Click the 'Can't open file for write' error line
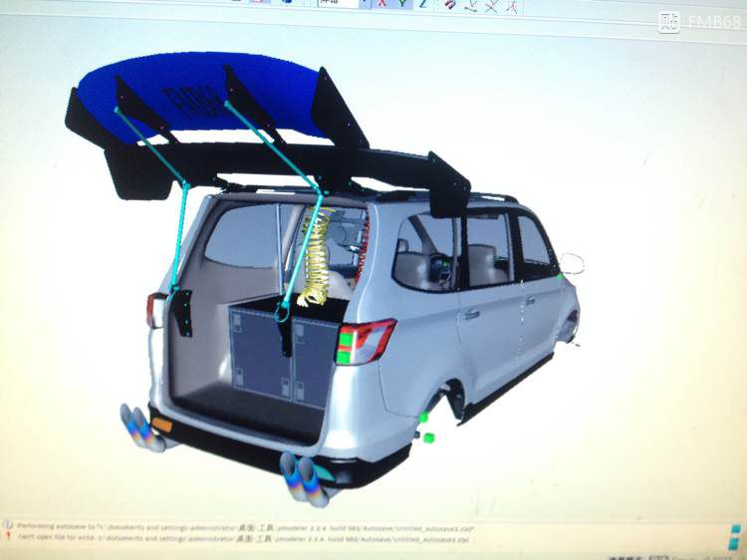This screenshot has height=560, width=747. click(x=243, y=538)
